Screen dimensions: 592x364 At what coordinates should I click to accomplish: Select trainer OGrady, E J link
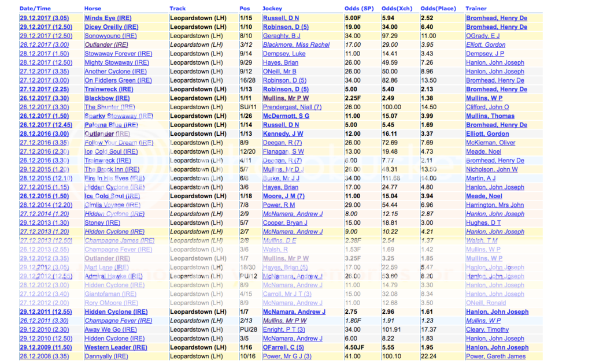tap(483, 36)
